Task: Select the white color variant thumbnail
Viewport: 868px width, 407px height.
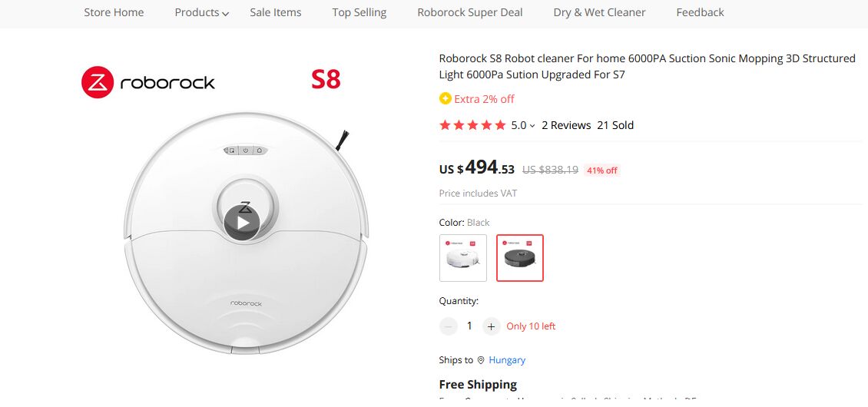Action: pyautogui.click(x=463, y=258)
